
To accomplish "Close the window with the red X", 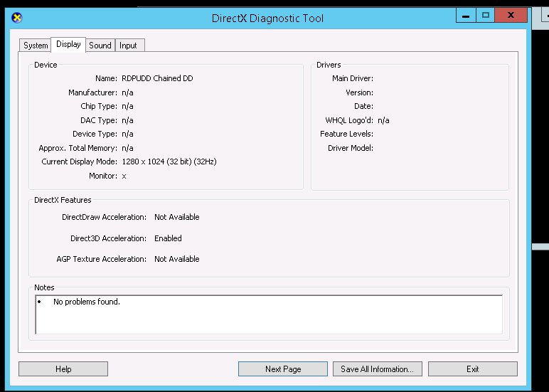I will click(511, 16).
